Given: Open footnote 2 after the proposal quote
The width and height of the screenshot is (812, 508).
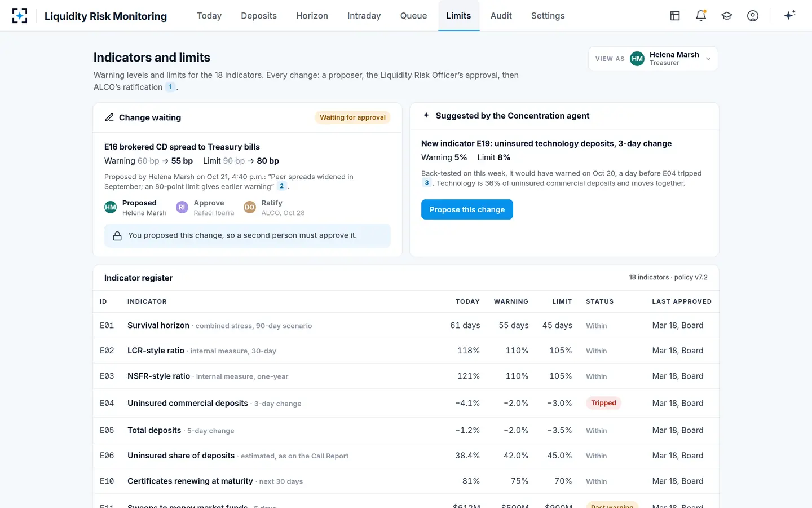Looking at the screenshot, I should (x=282, y=186).
